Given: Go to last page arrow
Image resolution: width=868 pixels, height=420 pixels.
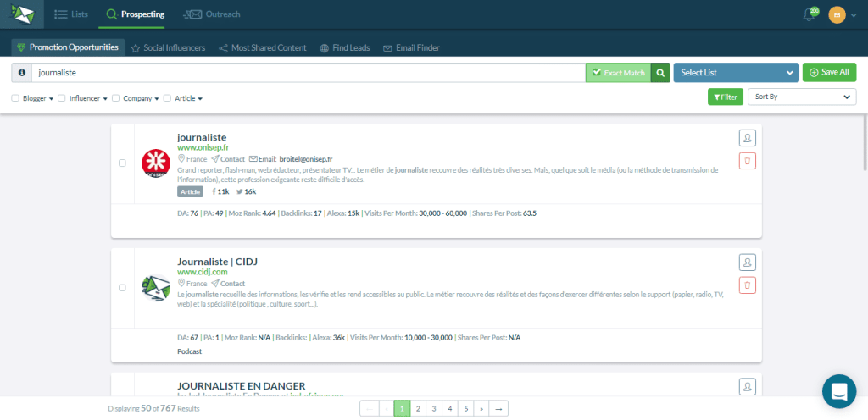Looking at the screenshot, I should [x=498, y=409].
